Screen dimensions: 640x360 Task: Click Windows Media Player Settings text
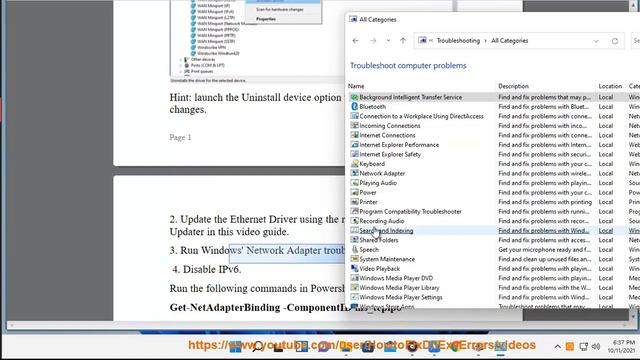pos(401,297)
